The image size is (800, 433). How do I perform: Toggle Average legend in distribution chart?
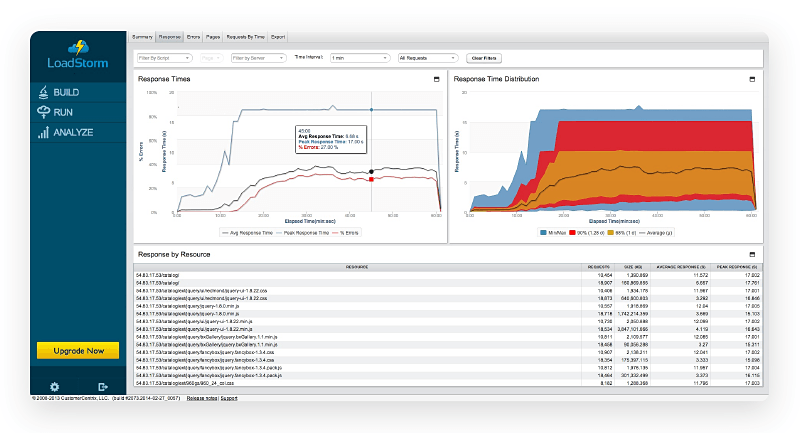click(x=656, y=233)
